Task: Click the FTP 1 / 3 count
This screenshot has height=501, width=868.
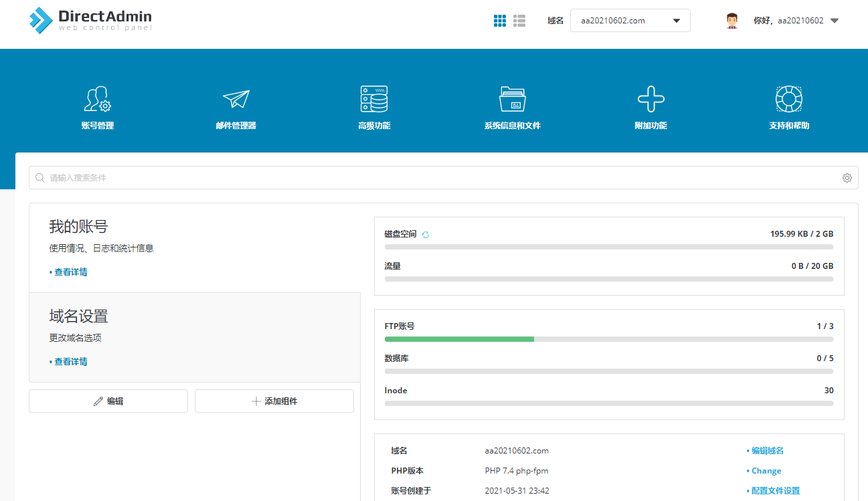Action: click(825, 326)
